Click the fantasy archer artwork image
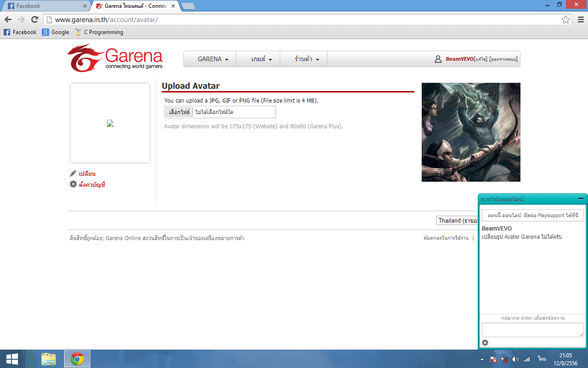Viewport: 588px width, 368px height. pos(471,132)
